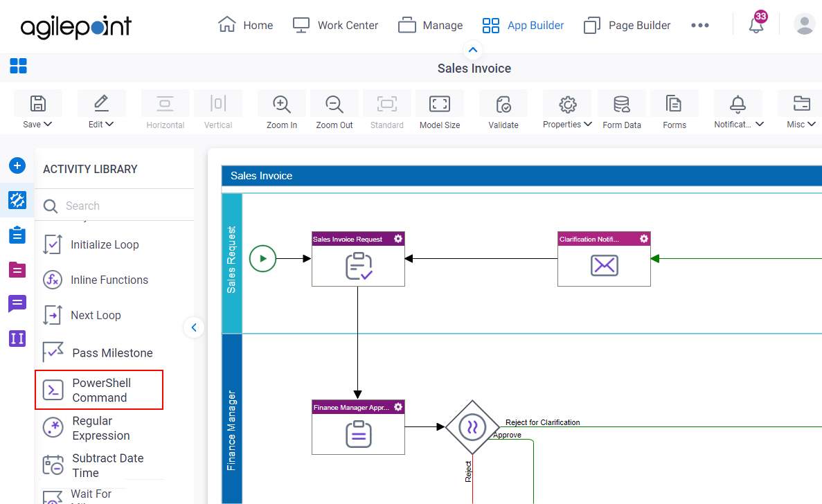Open the Home menu item

245,25
